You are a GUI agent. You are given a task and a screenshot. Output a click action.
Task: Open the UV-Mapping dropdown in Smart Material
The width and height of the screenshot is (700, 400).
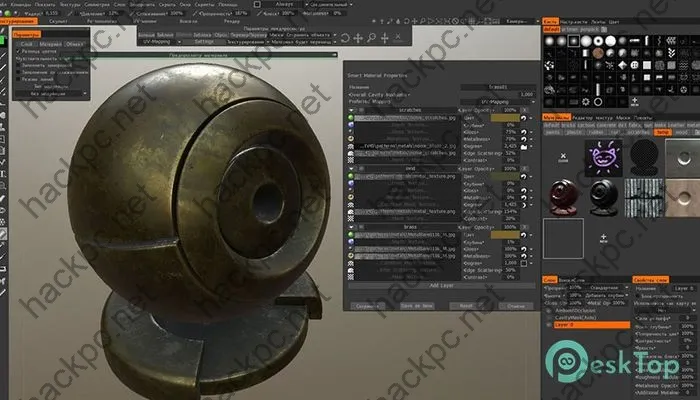coord(498,100)
